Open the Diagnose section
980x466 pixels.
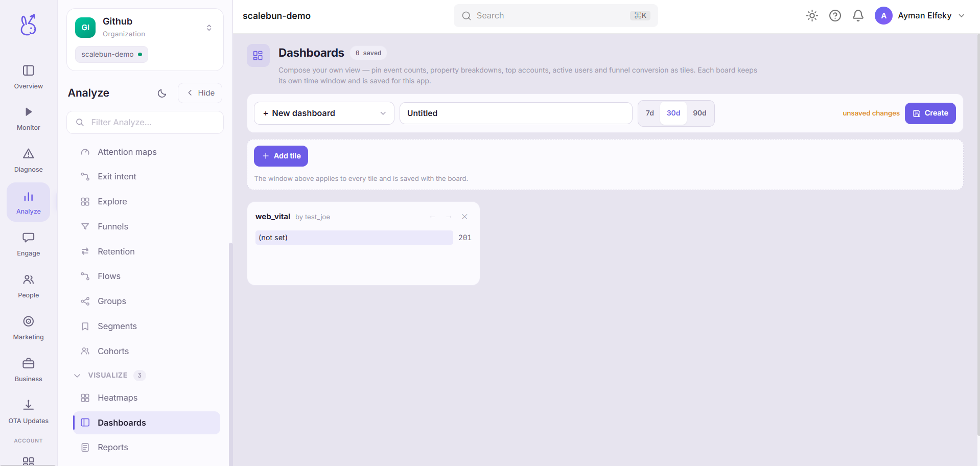29,161
